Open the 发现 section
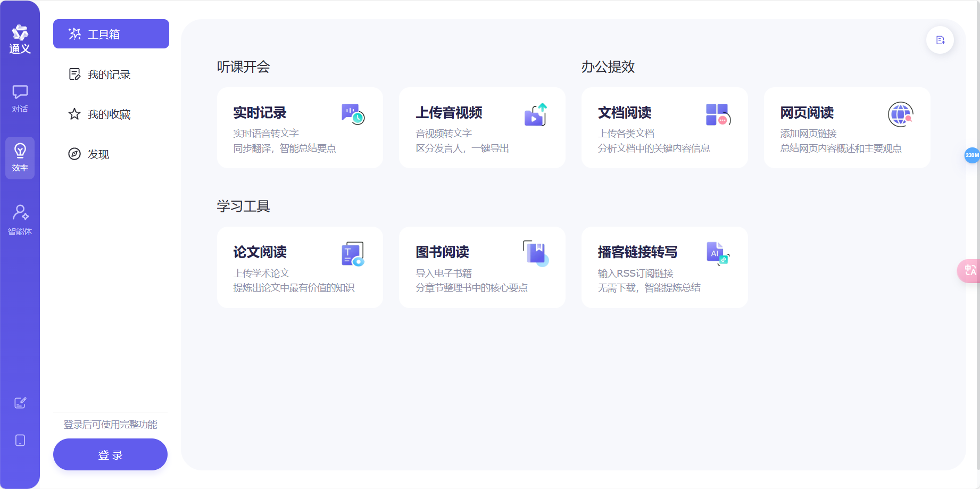This screenshot has height=489, width=980. pos(98,154)
